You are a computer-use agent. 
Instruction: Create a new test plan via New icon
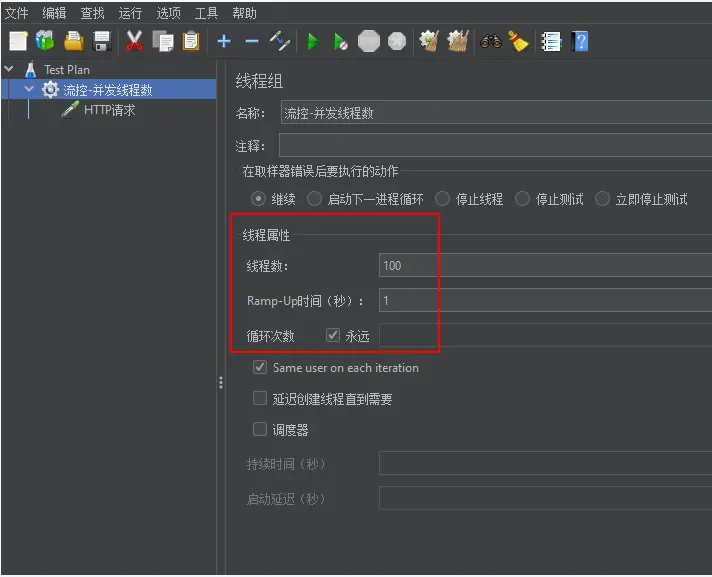click(x=18, y=41)
